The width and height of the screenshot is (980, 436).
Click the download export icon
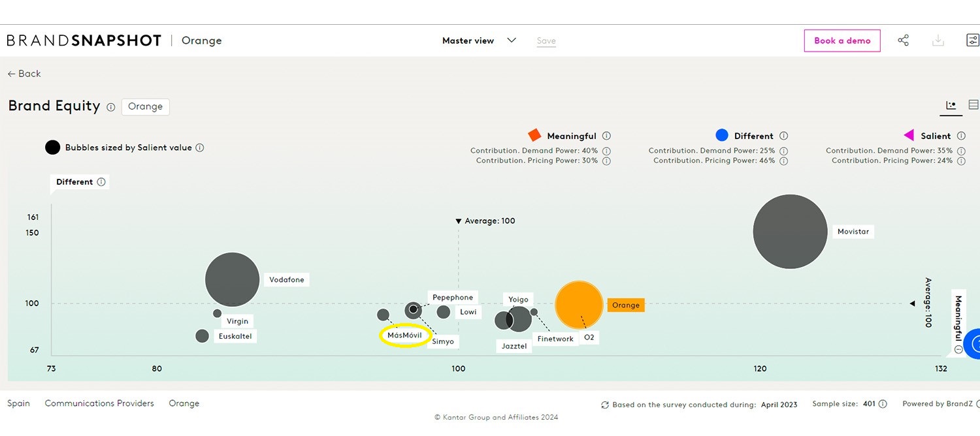click(x=939, y=40)
